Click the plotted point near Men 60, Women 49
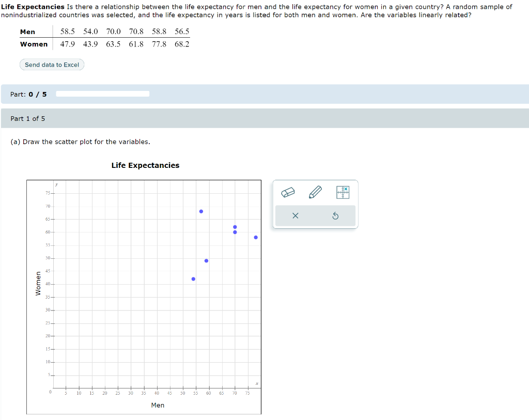Screen dimensions: 529x420 (206, 260)
